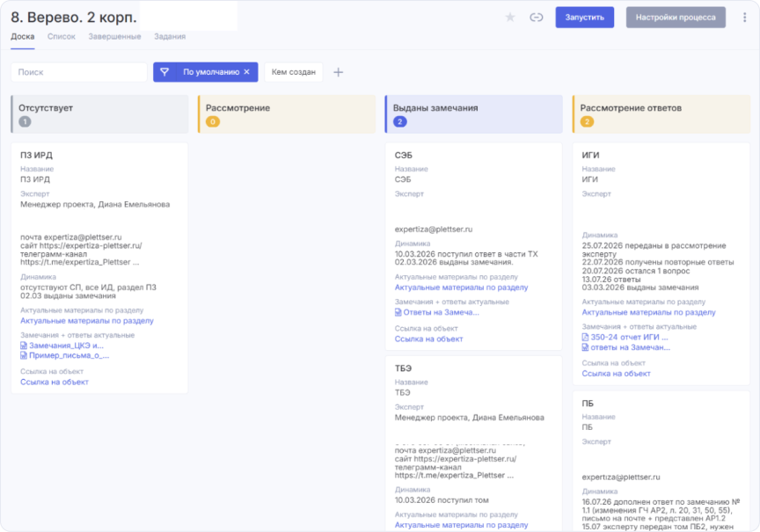Click count badge in 'Рассмотрение ответов' column
The width and height of the screenshot is (760, 532).
click(587, 121)
